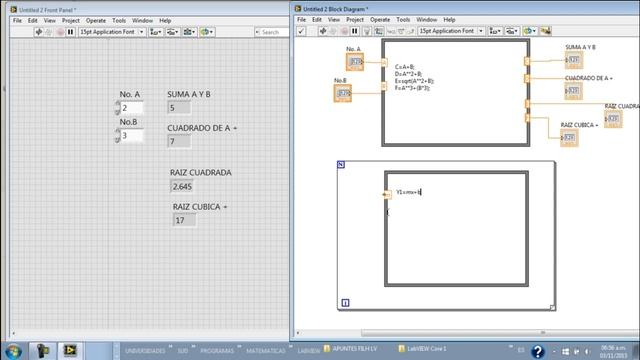Viewport: 640px width, 360px height.
Task: Open Reorder menu in Front Panel toolbar
Action: (x=207, y=32)
